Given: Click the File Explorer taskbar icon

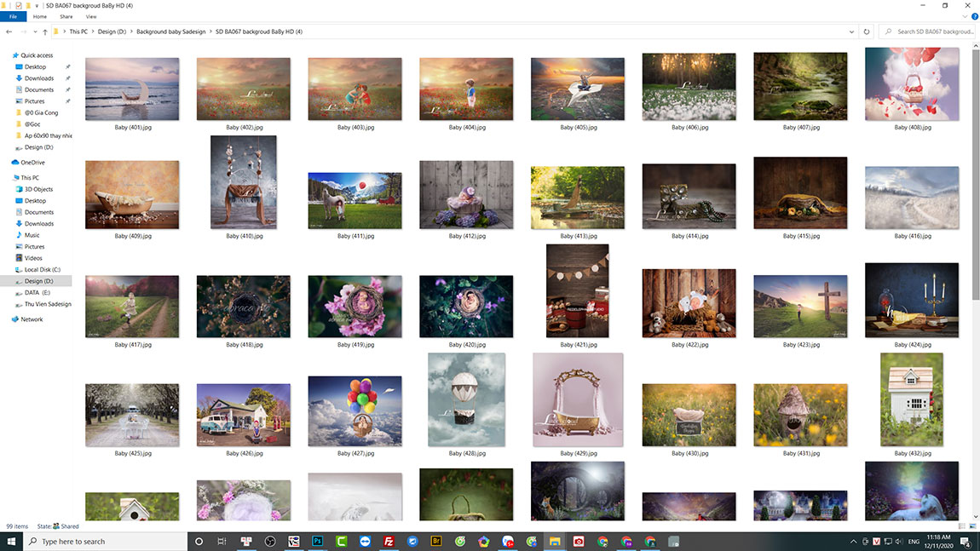Looking at the screenshot, I should 555,542.
